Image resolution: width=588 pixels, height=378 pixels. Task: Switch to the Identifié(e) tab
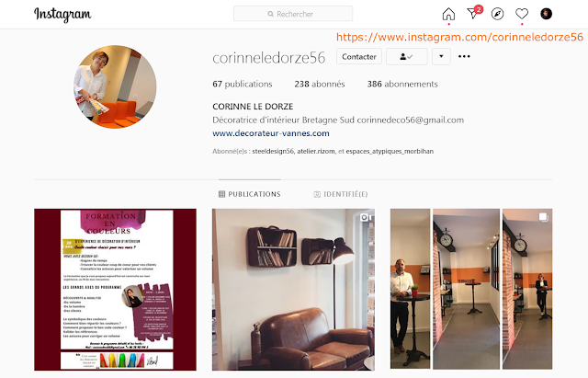click(x=341, y=194)
